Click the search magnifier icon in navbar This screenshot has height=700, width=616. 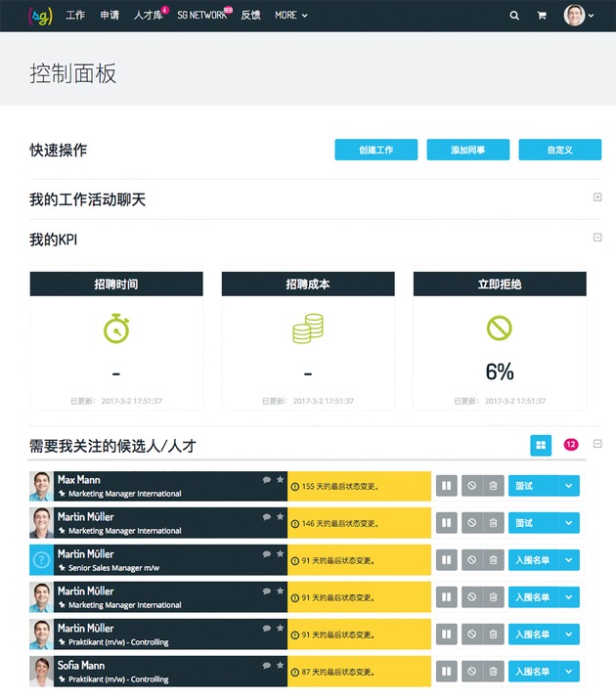point(514,16)
